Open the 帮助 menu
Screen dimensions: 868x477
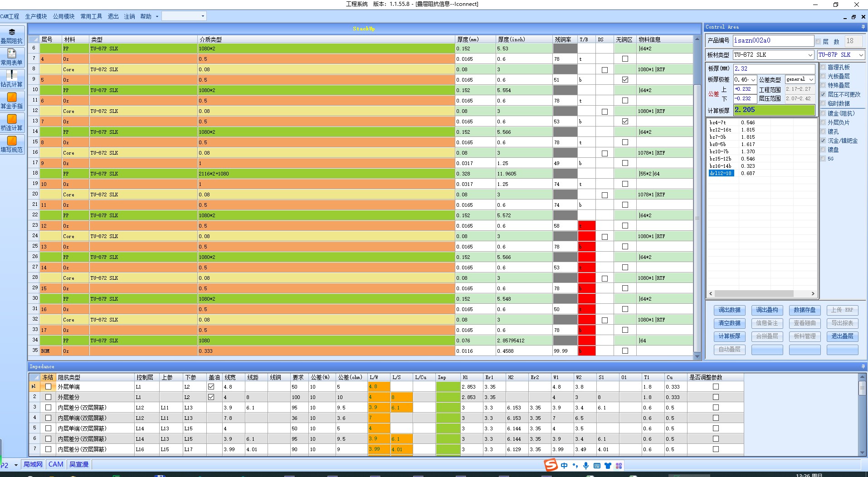tap(146, 16)
